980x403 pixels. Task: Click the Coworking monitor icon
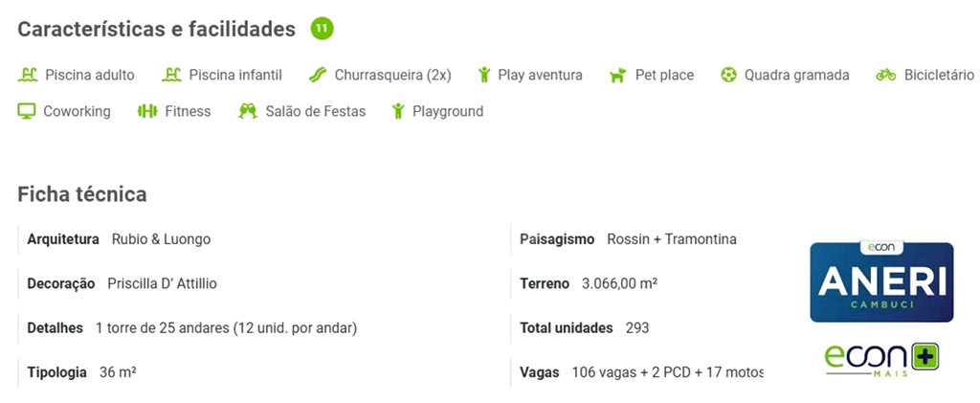coord(27,111)
